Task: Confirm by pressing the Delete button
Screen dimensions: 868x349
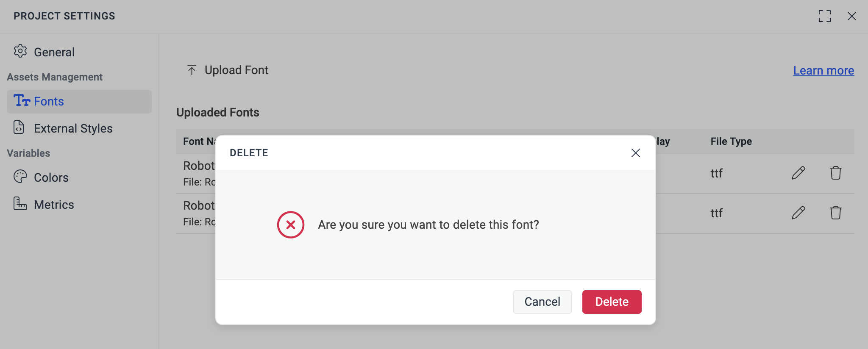Action: click(x=612, y=302)
